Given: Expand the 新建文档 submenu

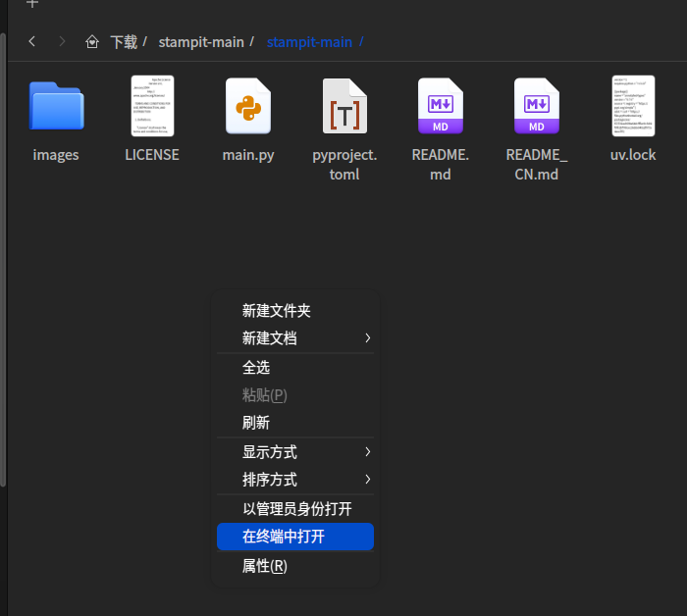Looking at the screenshot, I should coord(295,338).
